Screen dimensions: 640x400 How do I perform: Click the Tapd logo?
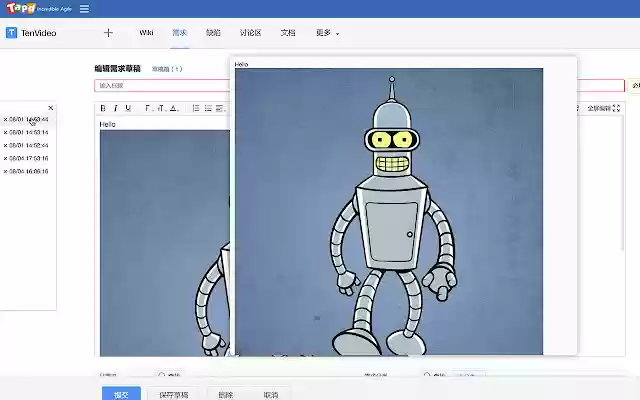coord(21,8)
